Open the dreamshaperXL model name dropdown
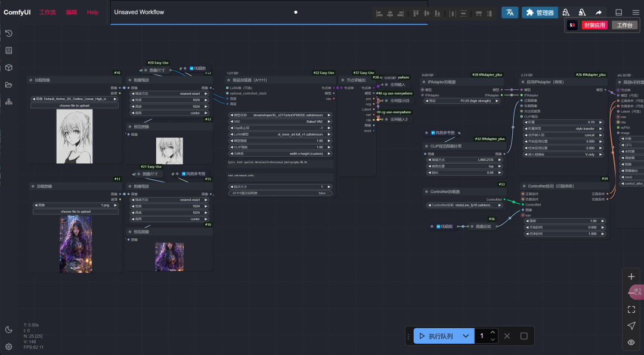This screenshot has height=355, width=644. (x=280, y=116)
